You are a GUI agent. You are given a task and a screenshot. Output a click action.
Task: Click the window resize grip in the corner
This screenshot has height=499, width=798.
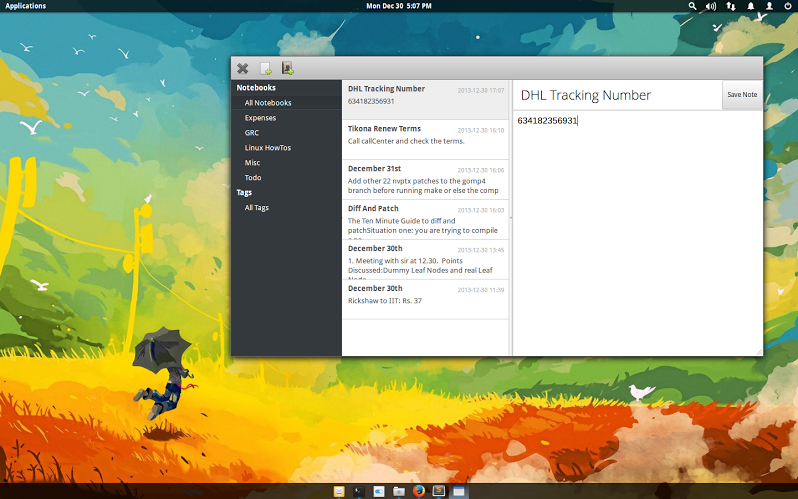click(759, 352)
